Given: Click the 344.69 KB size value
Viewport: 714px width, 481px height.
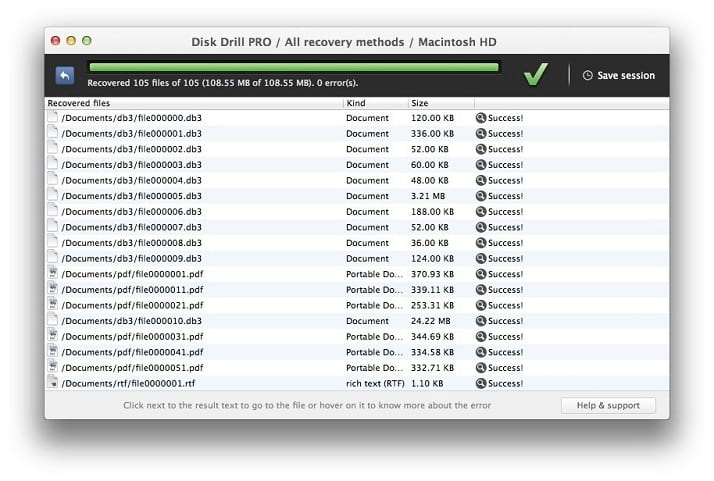Looking at the screenshot, I should 433,337.
